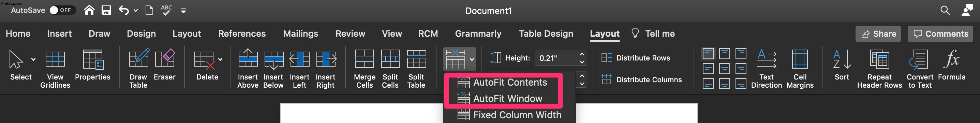Toggle Repeat Header Rows

point(879,68)
